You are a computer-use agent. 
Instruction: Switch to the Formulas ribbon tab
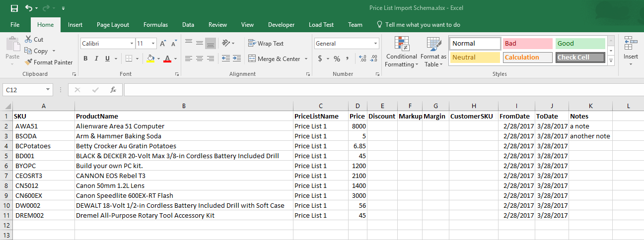click(x=155, y=25)
